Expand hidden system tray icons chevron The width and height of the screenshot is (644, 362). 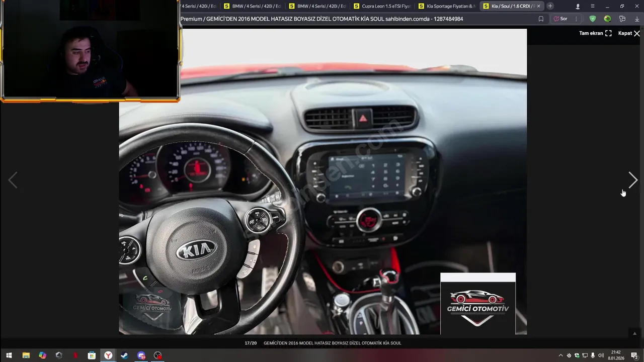pos(561,355)
